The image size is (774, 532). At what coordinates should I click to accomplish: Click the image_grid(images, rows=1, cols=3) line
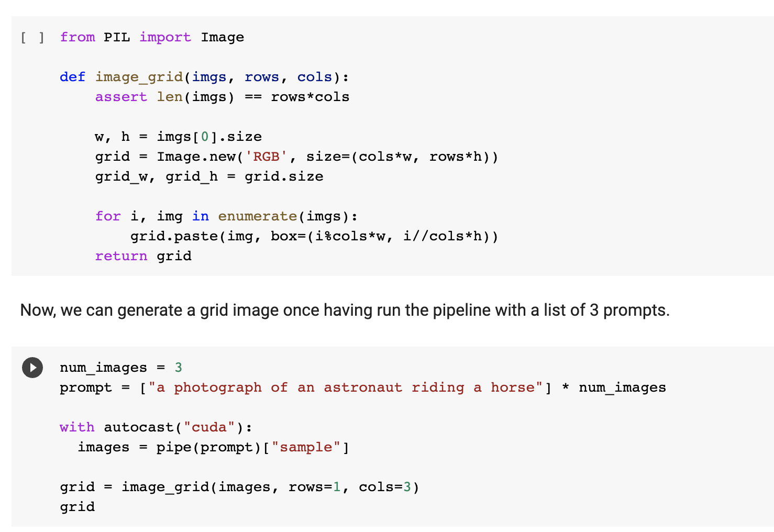click(239, 487)
